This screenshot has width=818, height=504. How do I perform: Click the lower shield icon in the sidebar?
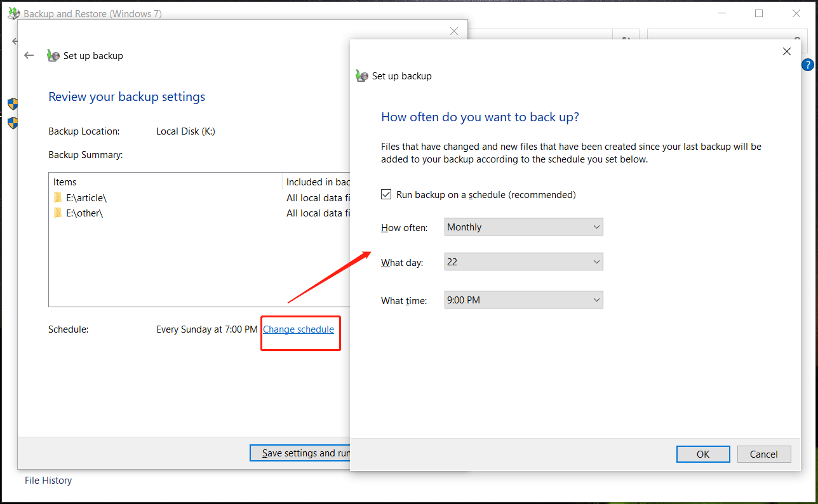click(13, 123)
